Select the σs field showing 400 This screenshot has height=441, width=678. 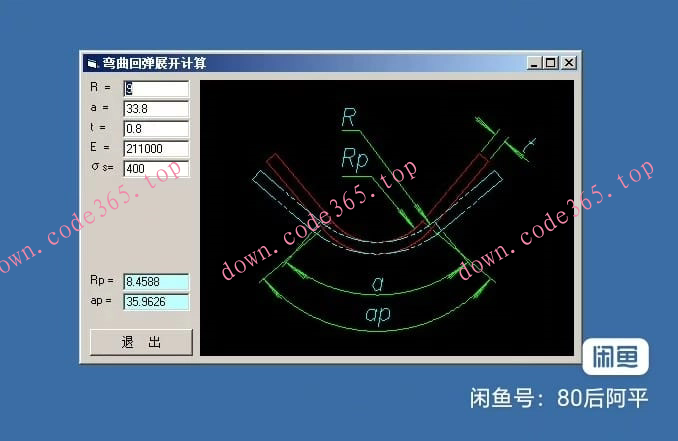pos(156,168)
